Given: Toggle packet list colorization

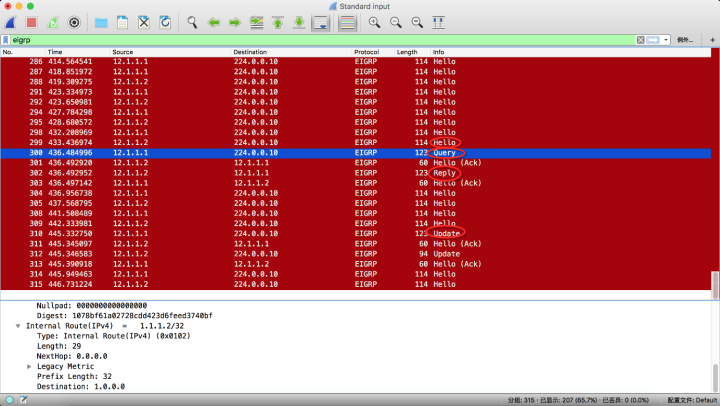Looking at the screenshot, I should coord(347,23).
